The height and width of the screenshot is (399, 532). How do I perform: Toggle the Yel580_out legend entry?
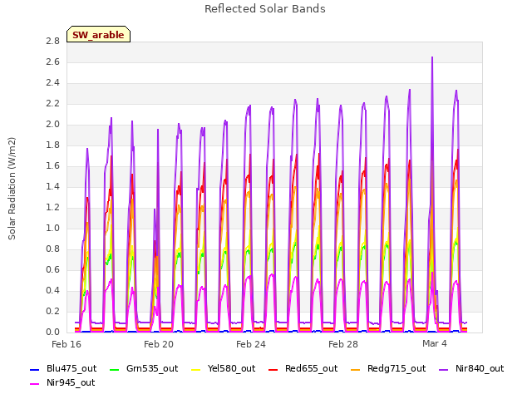coord(224,368)
